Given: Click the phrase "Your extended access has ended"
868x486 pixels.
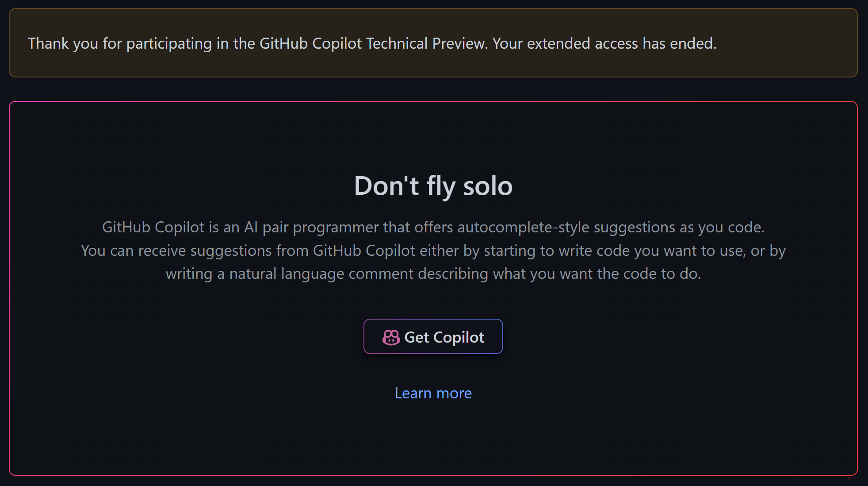Looking at the screenshot, I should tap(604, 43).
